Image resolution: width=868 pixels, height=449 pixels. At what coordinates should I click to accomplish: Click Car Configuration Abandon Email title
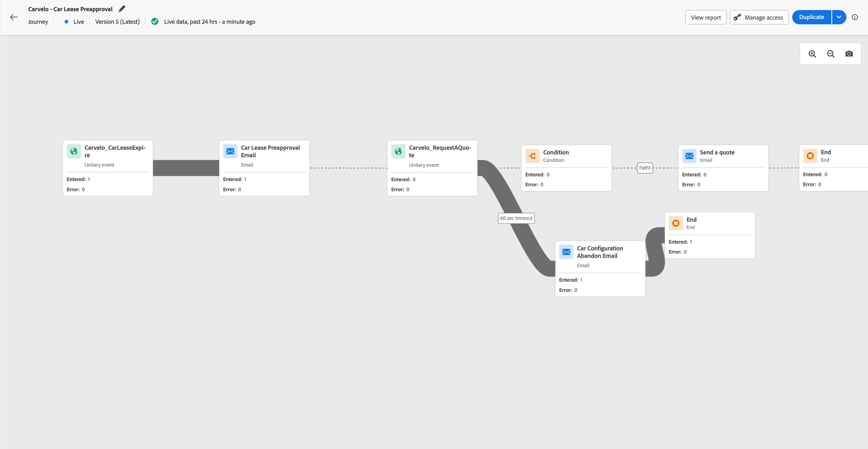point(600,252)
